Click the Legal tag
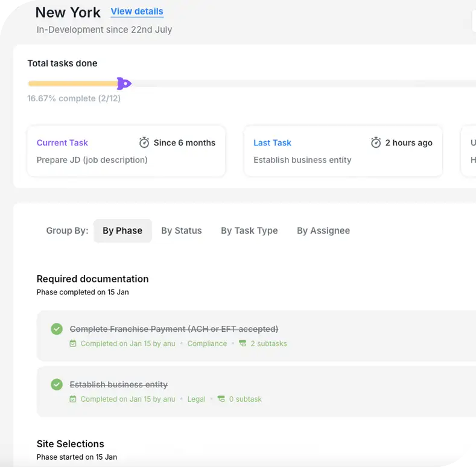The width and height of the screenshot is (476, 467). (x=196, y=399)
